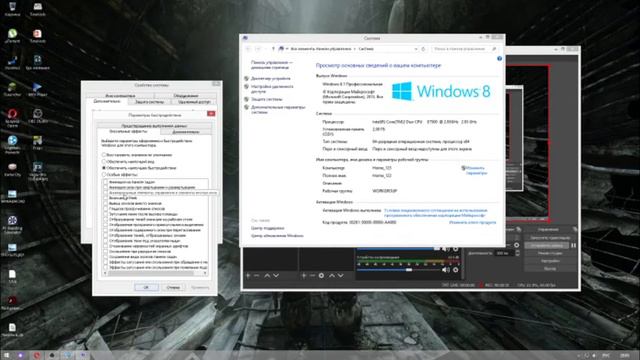Open the Opera icon on the taskbar
Image resolution: width=640 pixels, height=360 pixels.
tap(37, 356)
